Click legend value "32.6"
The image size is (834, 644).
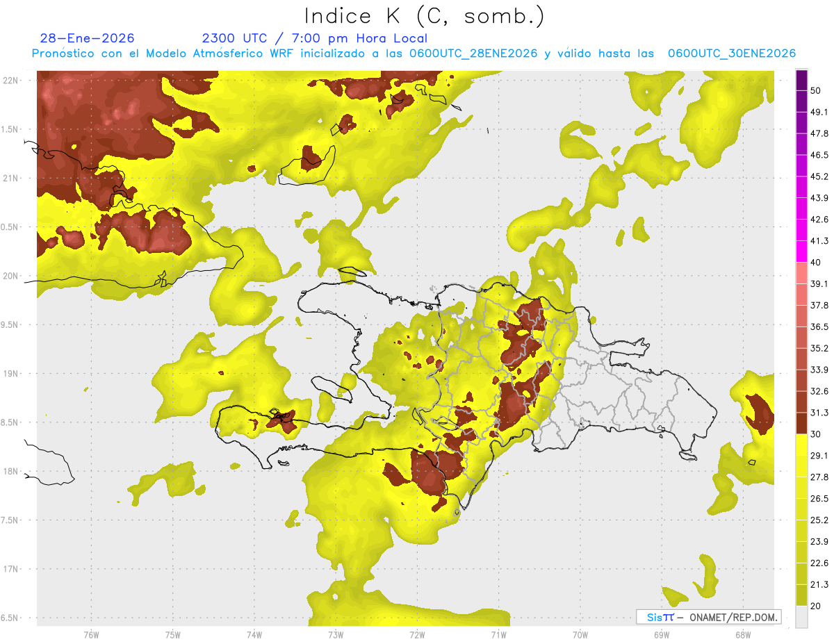[x=819, y=391]
